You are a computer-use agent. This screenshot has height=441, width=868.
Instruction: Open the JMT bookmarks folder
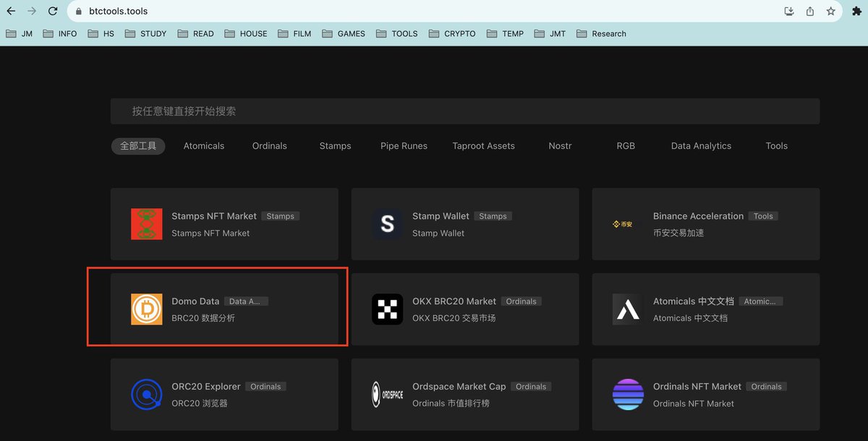click(550, 33)
